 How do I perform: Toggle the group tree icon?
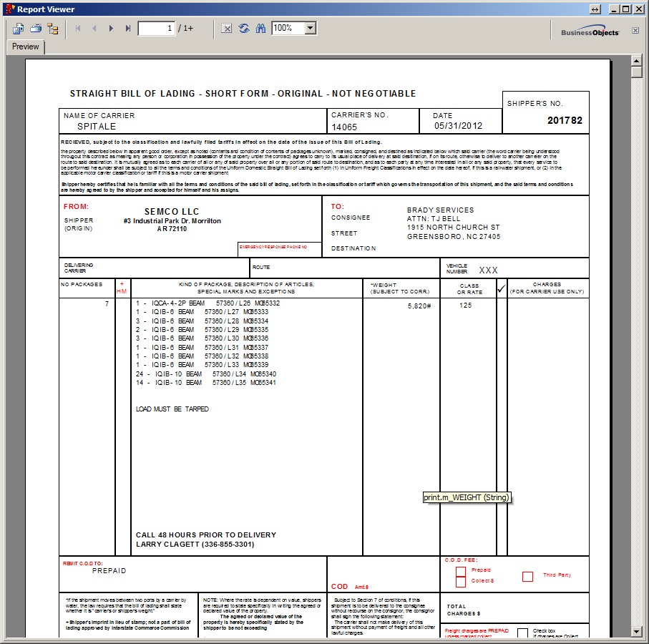tap(53, 29)
